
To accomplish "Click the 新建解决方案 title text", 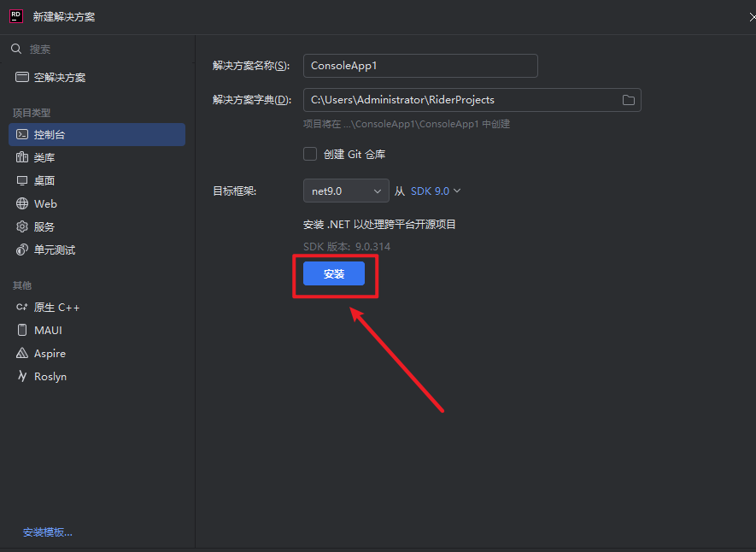I will (x=64, y=17).
